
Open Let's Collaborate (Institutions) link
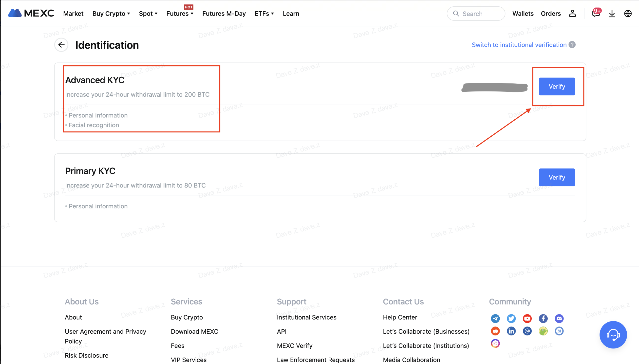426,346
